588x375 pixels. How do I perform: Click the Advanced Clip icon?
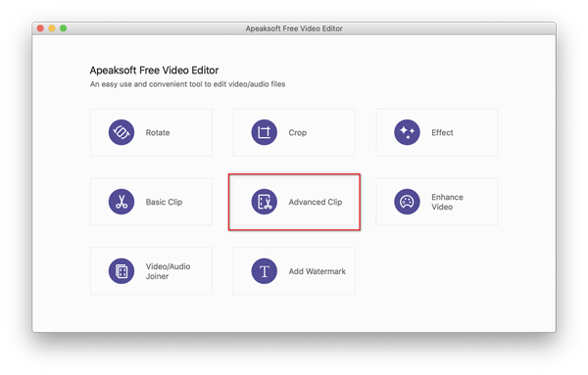(264, 202)
